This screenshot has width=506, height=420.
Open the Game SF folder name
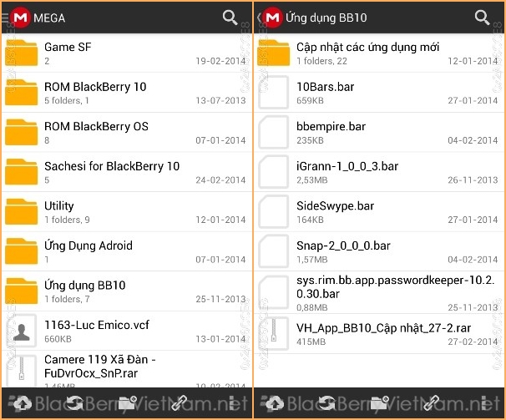(x=68, y=47)
